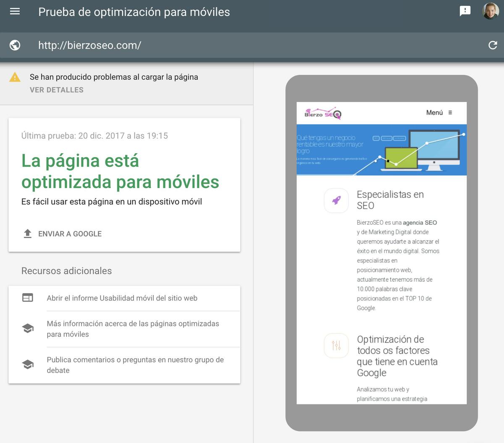Viewport: 504px width, 443px height.
Task: Click the purple rocket Especialistas en SEO icon
Action: tap(336, 201)
